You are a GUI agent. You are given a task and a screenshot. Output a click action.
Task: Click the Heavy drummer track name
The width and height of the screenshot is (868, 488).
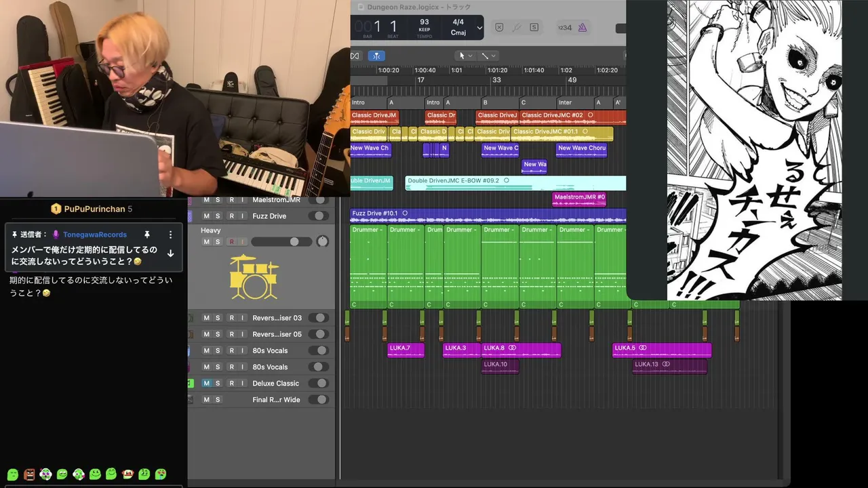pyautogui.click(x=211, y=230)
